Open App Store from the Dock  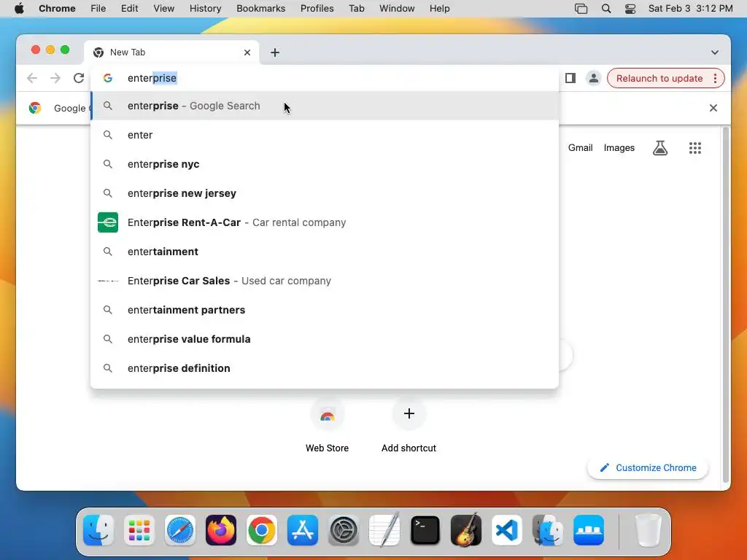(303, 530)
